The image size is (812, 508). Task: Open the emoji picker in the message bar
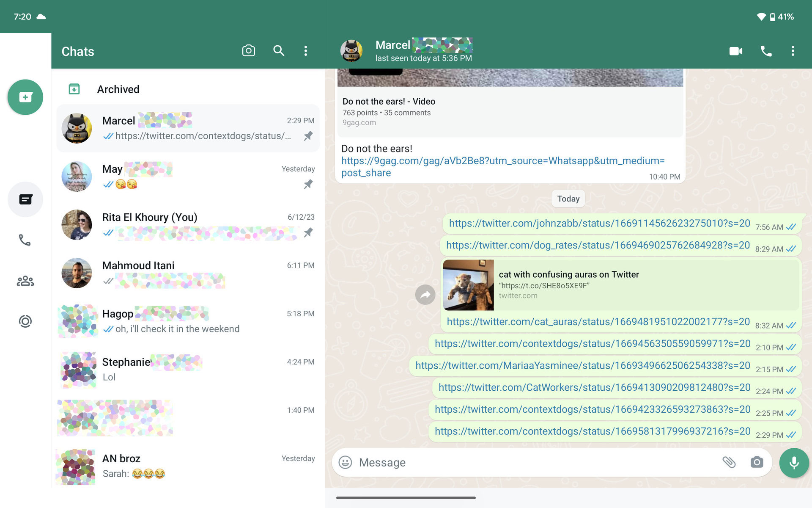(346, 462)
